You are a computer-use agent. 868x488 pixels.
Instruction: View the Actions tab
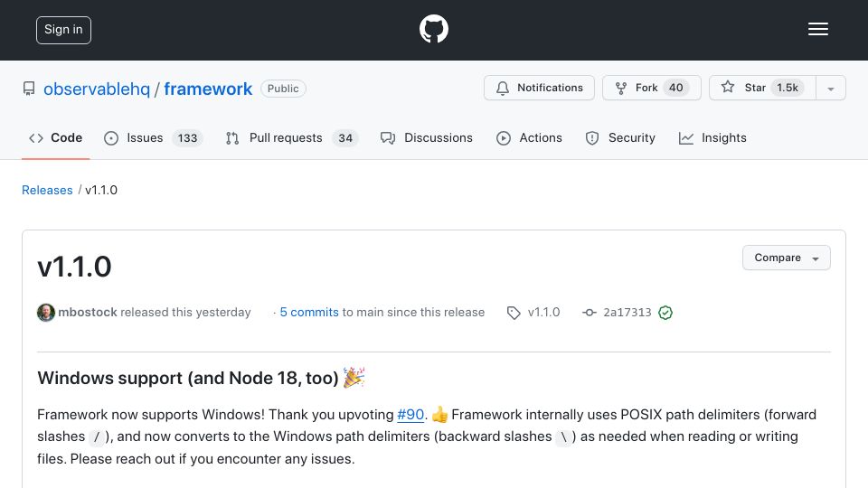pyautogui.click(x=529, y=137)
